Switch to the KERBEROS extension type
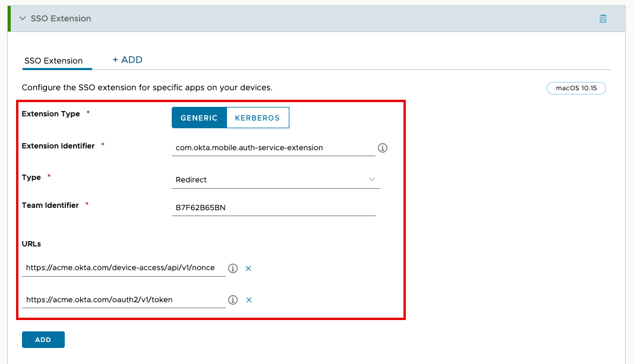Screen dimensions: 634x364 click(x=258, y=118)
